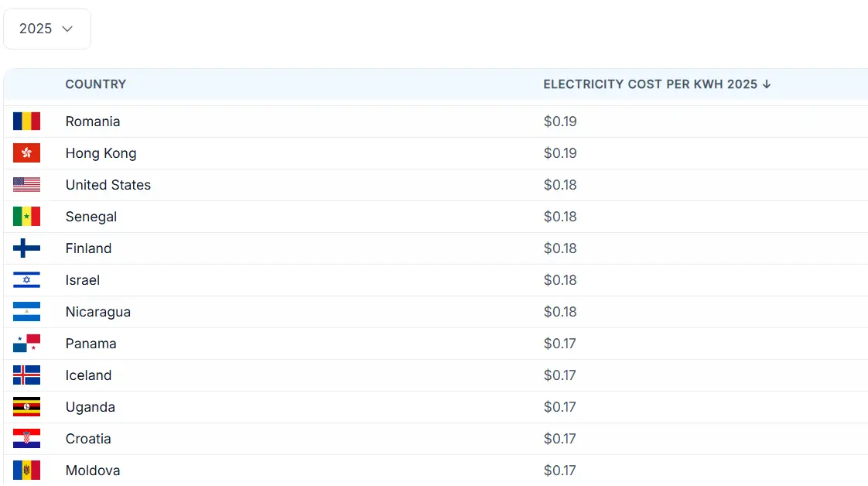Click Panama's $0.17 cost value
This screenshot has width=868, height=486.
coord(560,344)
